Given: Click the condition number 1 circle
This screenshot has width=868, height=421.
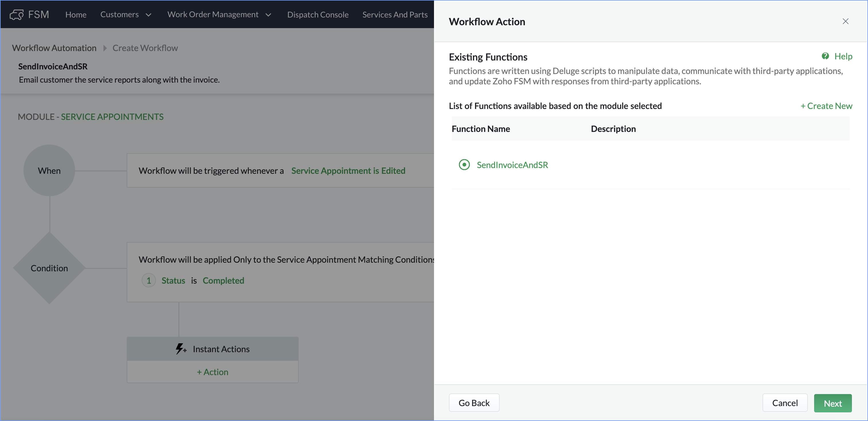Looking at the screenshot, I should pos(148,280).
